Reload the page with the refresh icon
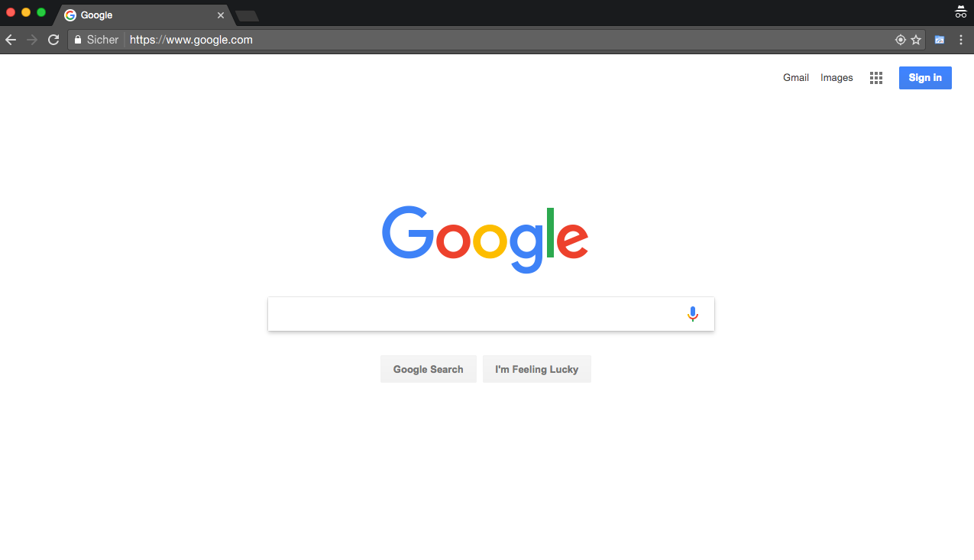The image size is (974, 560). click(x=53, y=40)
